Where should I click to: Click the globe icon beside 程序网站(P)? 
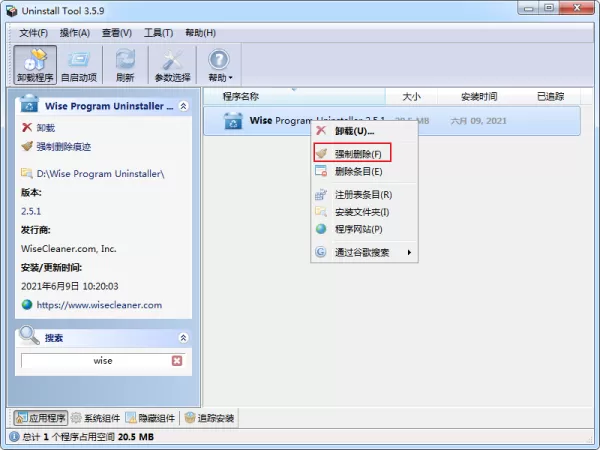(x=321, y=229)
